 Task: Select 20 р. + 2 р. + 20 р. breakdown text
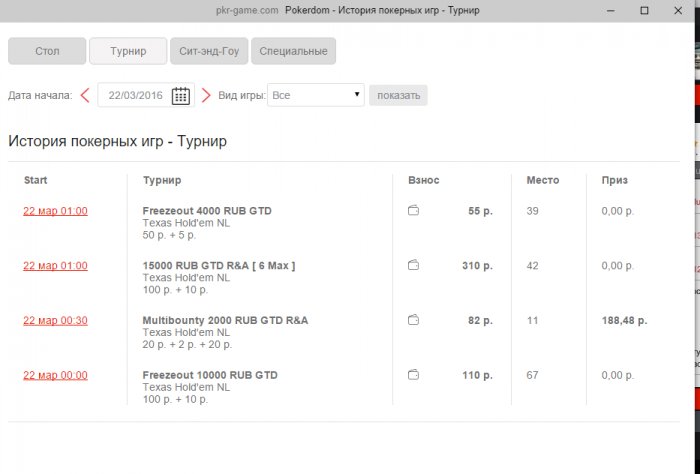(187, 345)
